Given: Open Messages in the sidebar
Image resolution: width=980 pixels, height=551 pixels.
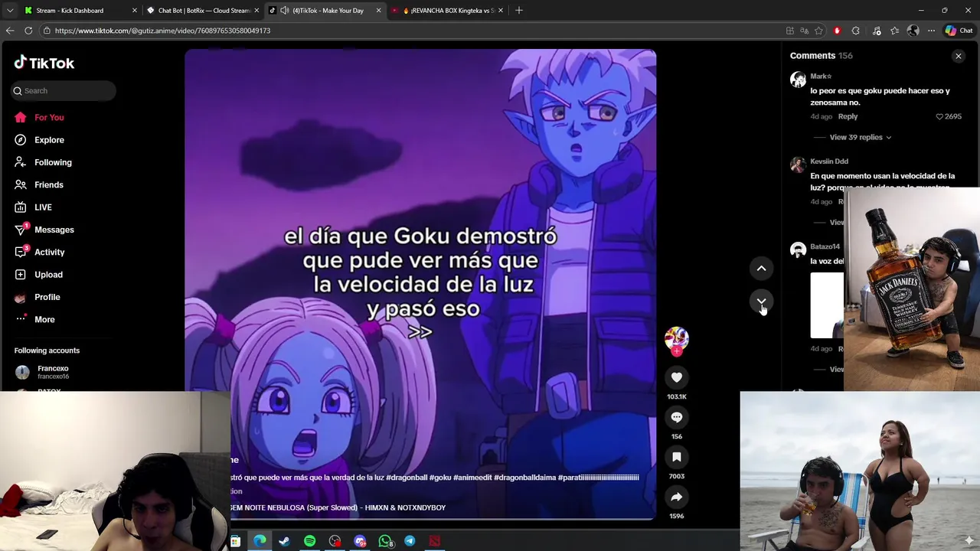Looking at the screenshot, I should point(54,230).
